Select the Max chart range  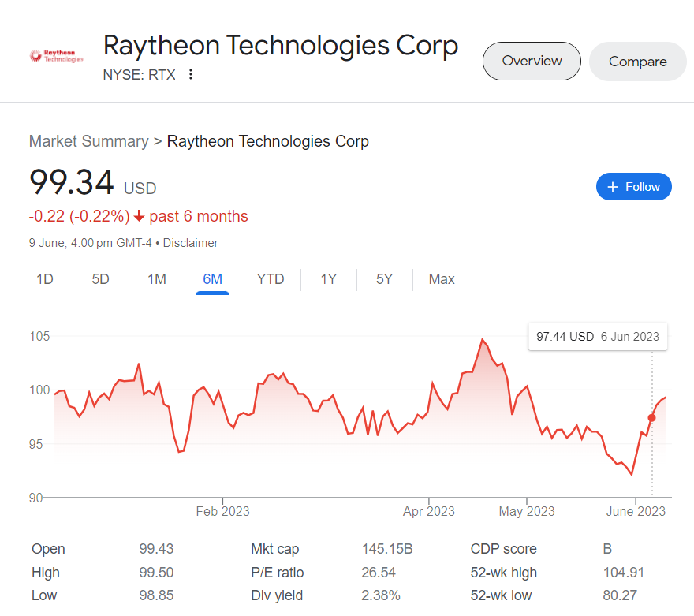point(442,279)
